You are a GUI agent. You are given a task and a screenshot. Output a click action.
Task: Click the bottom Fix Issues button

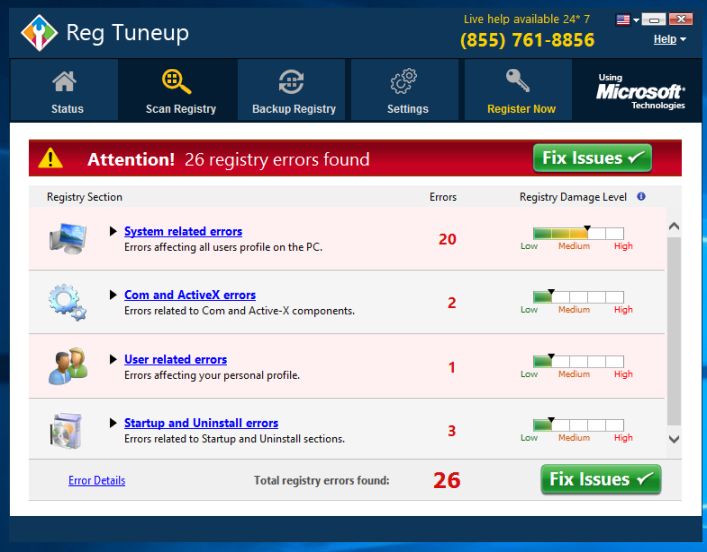click(601, 479)
